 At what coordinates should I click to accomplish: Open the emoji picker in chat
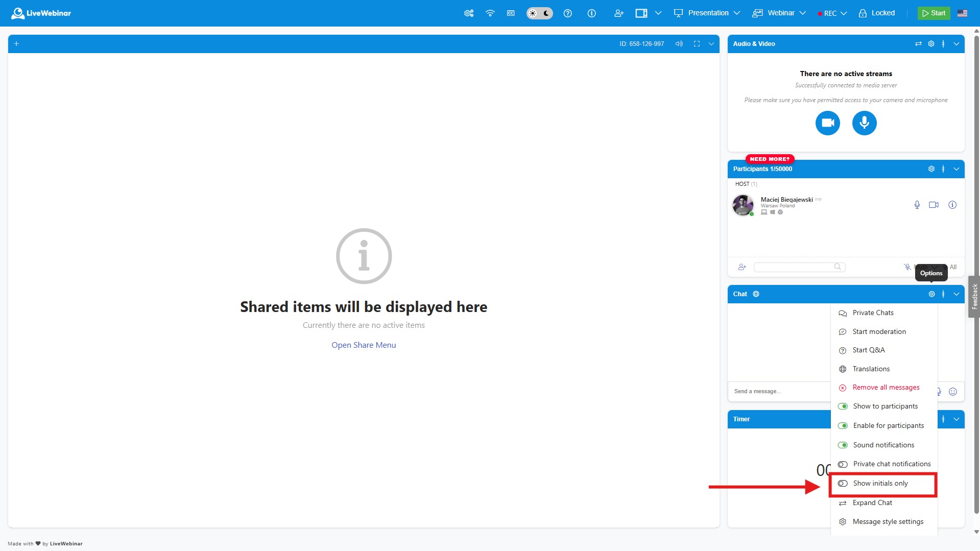pyautogui.click(x=953, y=392)
